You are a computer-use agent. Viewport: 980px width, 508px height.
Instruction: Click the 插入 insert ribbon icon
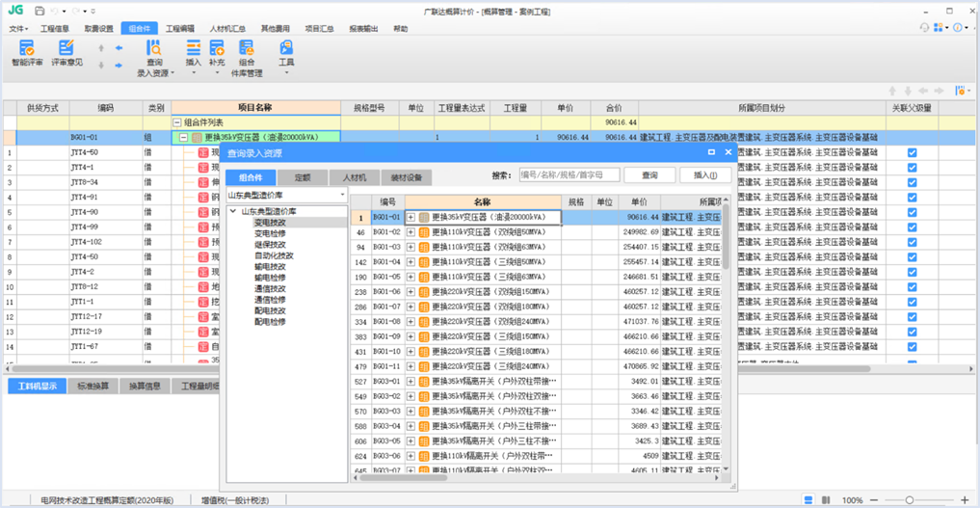point(194,52)
